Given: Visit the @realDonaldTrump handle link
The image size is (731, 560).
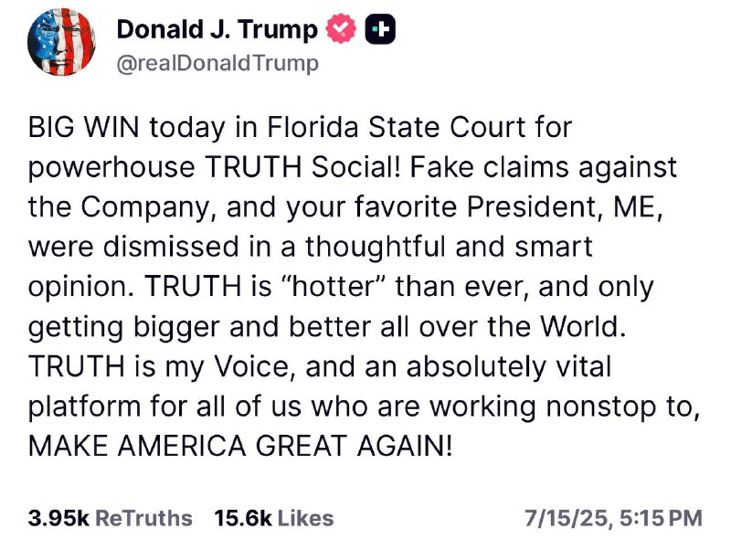Looking at the screenshot, I should 217,63.
